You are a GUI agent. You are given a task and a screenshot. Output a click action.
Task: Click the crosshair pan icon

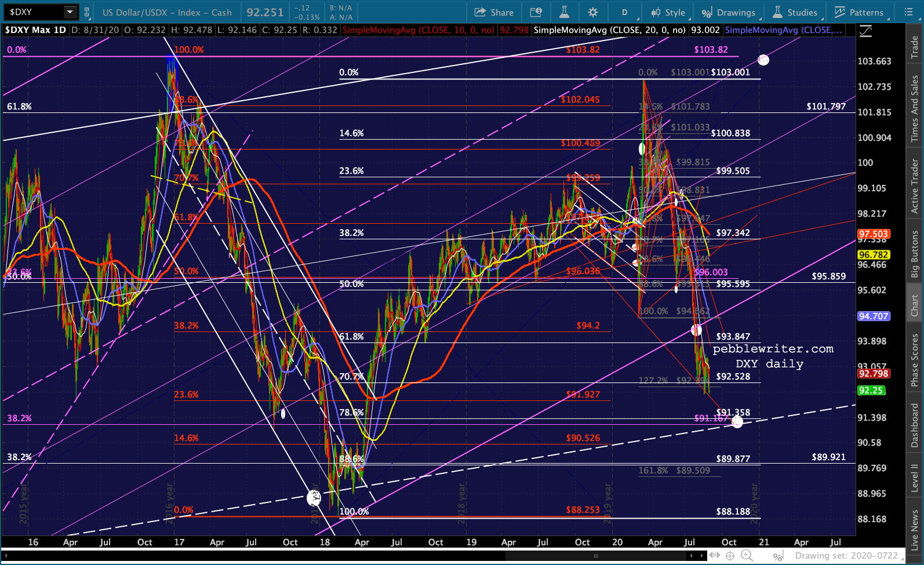click(x=730, y=556)
